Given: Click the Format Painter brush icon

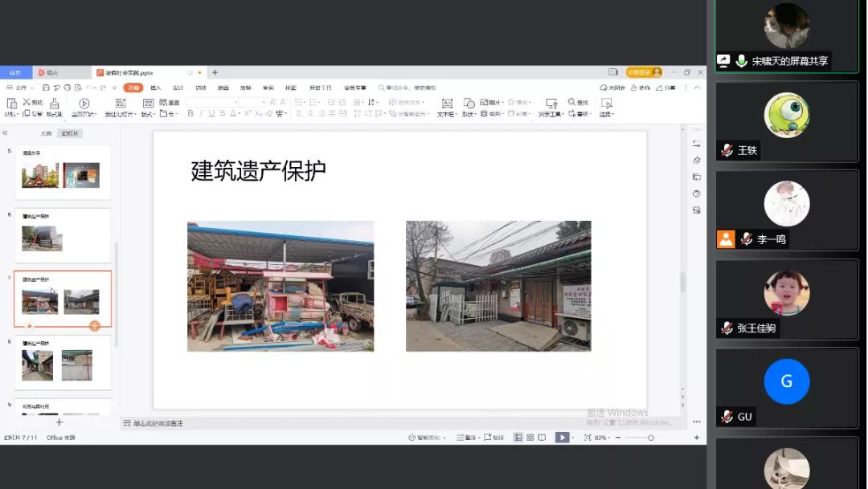Looking at the screenshot, I should [54, 104].
